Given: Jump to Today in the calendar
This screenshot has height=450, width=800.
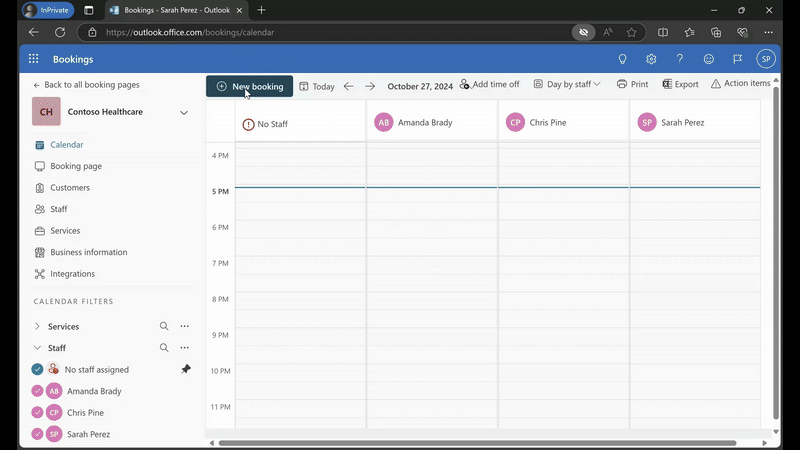Looking at the screenshot, I should coord(317,86).
